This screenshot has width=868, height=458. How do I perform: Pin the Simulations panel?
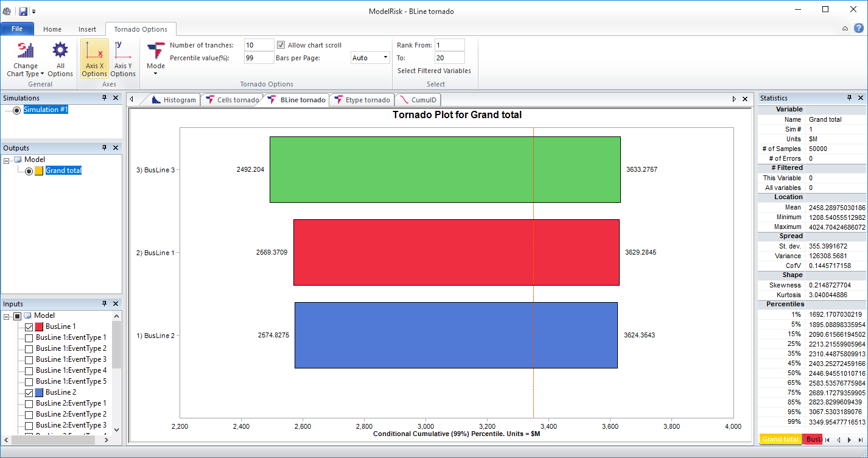pyautogui.click(x=105, y=98)
